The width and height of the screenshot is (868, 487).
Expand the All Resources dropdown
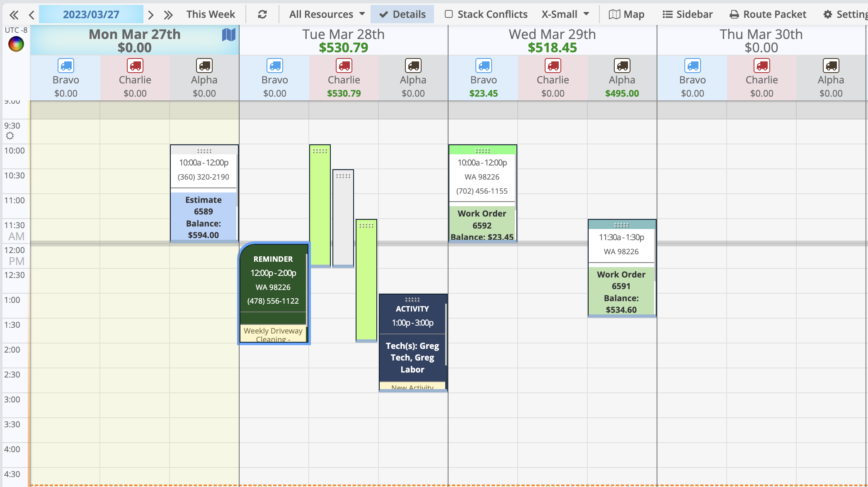pyautogui.click(x=327, y=15)
